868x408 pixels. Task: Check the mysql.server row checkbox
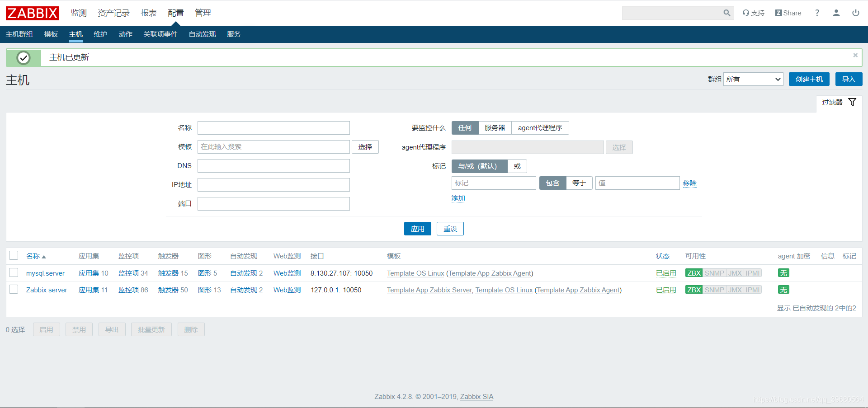[x=14, y=272]
